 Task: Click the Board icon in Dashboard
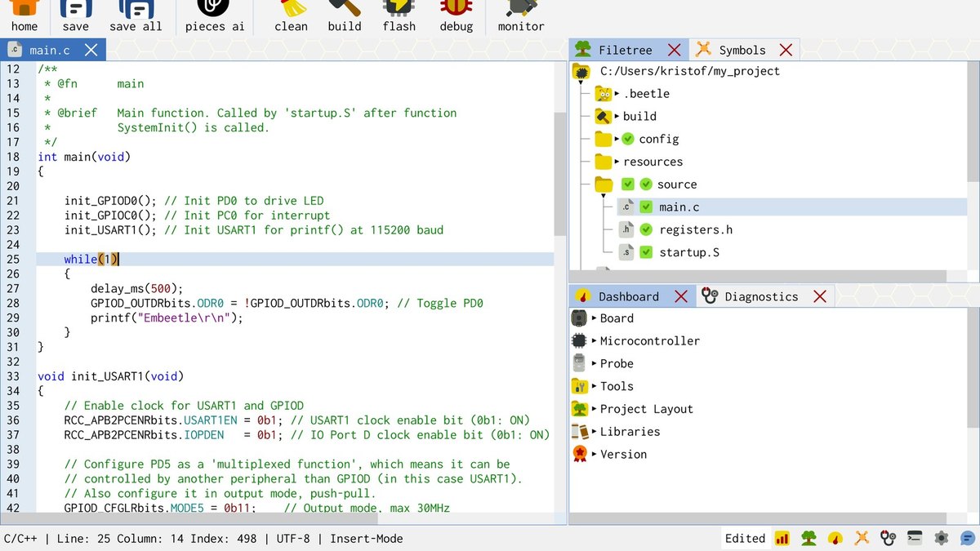580,318
